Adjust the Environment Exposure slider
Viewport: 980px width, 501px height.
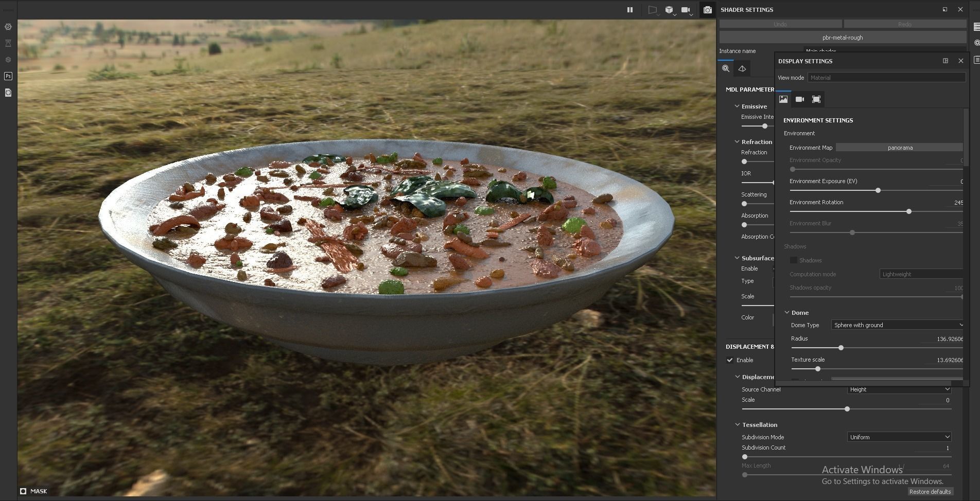(878, 190)
